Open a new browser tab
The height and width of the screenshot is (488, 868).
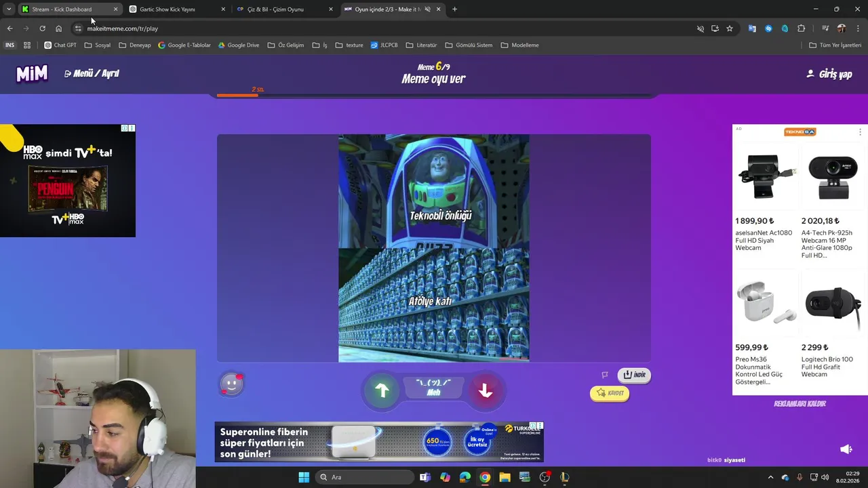[x=454, y=9]
